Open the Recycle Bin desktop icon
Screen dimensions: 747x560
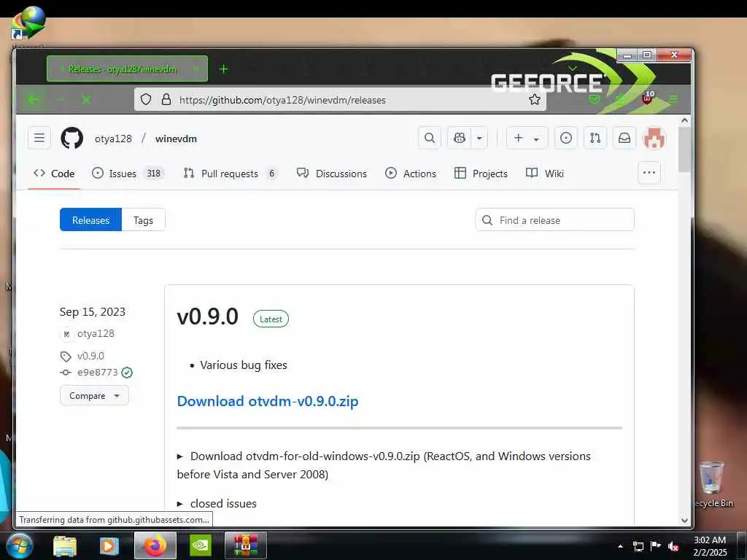click(713, 485)
